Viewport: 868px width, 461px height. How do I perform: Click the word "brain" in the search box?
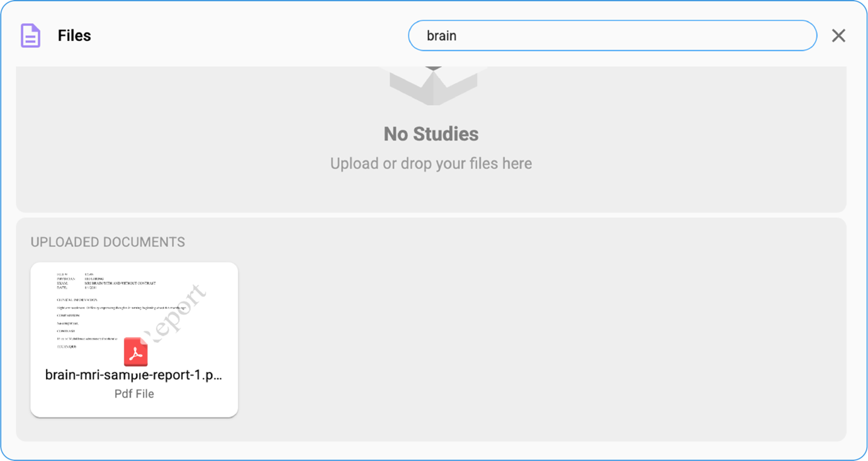[441, 36]
